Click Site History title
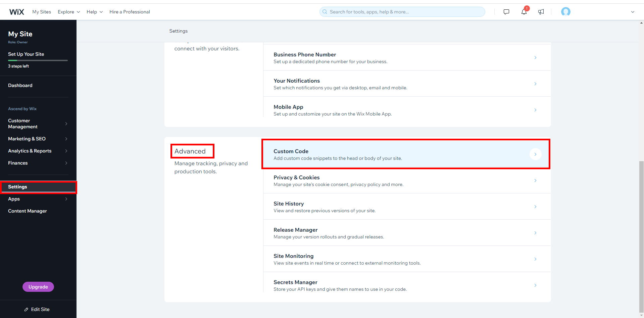 (x=289, y=203)
